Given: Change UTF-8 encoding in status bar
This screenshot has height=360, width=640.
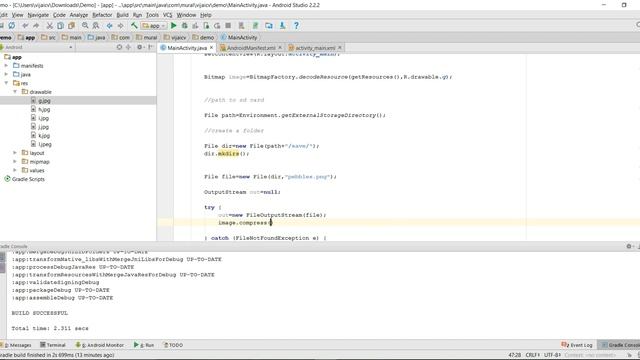Looking at the screenshot, I should 552,355.
